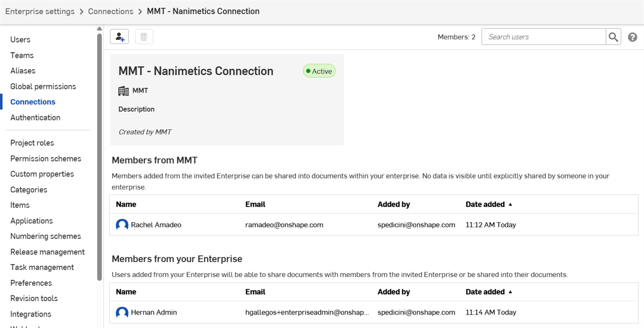Click Rachel Amadeo's avatar icon
This screenshot has height=328, width=644.
pos(122,225)
